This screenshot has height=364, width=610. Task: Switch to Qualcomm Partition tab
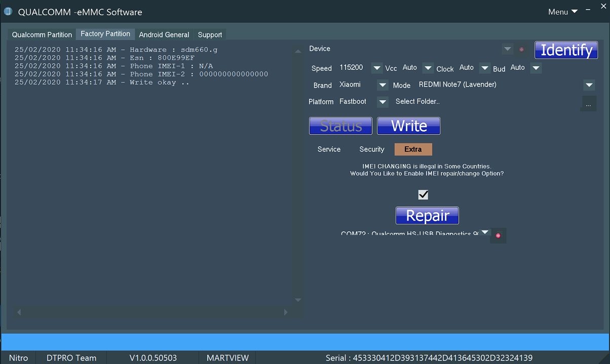(42, 35)
